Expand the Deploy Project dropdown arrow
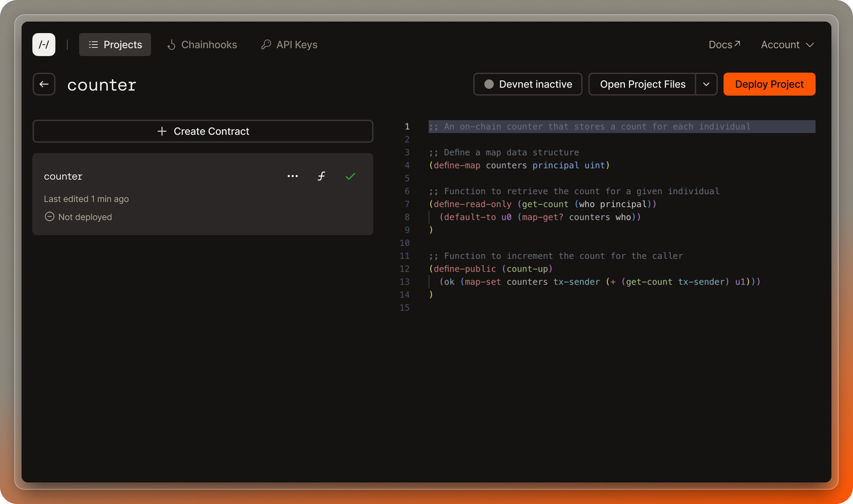The image size is (853, 504). [706, 84]
